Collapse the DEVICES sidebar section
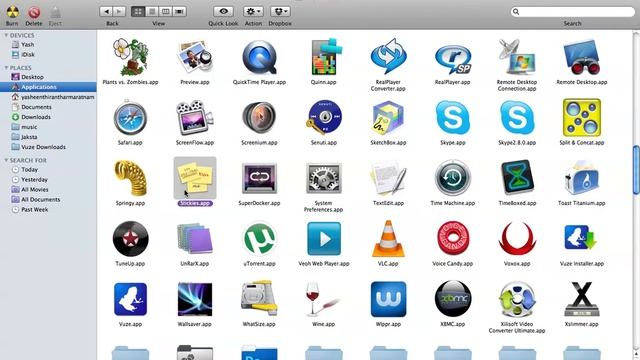Screen dimensions: 640x360 (x=6, y=36)
